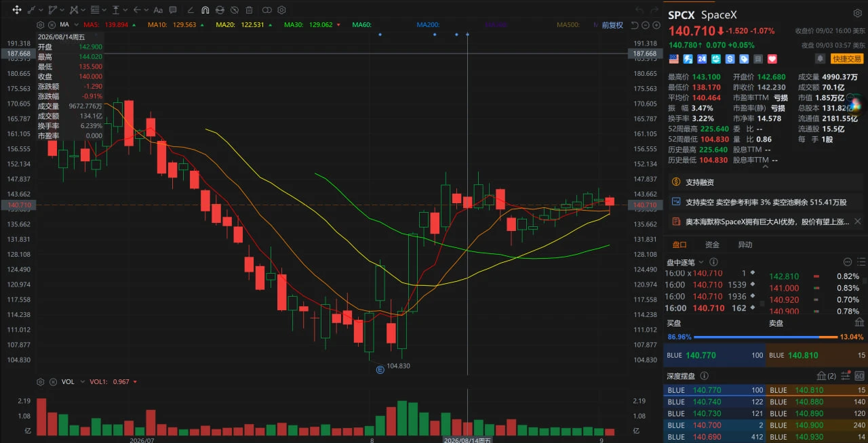Open the 支持融资 margin info row
The width and height of the screenshot is (868, 443).
point(766,182)
